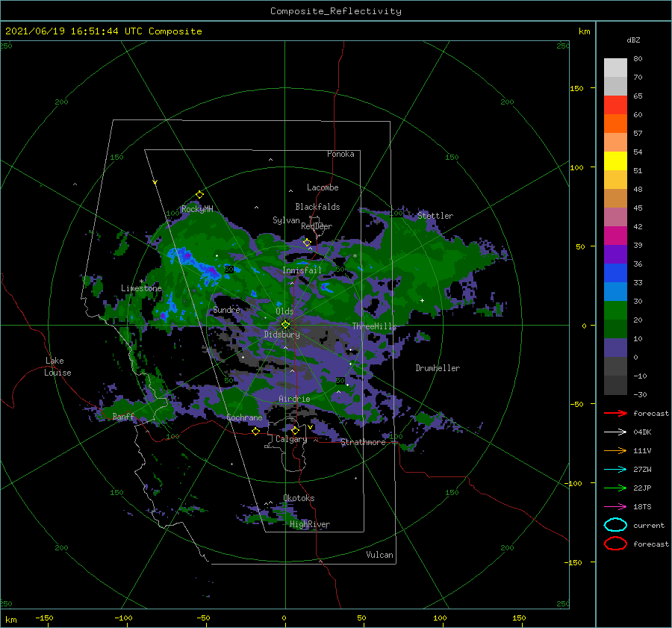This screenshot has height=628, width=672.
Task: Click the Cochrane city label
Action: click(x=244, y=417)
